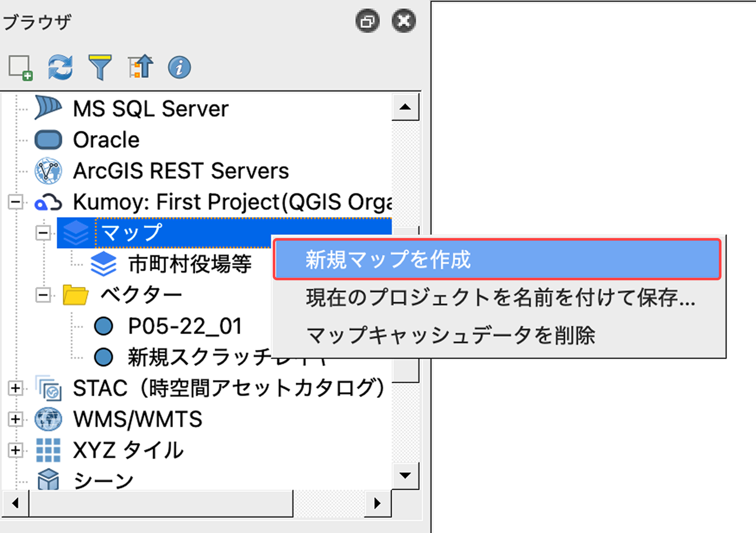
Task: Click the scroll down arrow button
Action: [x=405, y=476]
